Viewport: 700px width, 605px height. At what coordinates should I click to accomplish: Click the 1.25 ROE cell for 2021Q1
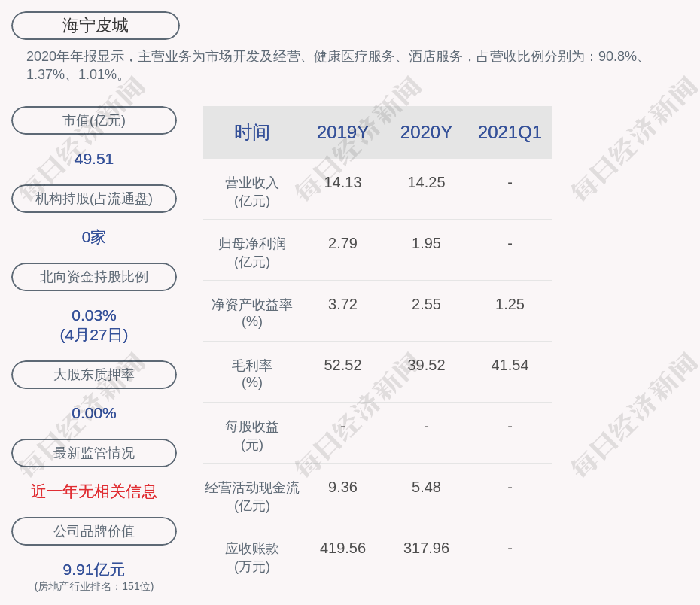click(x=510, y=304)
